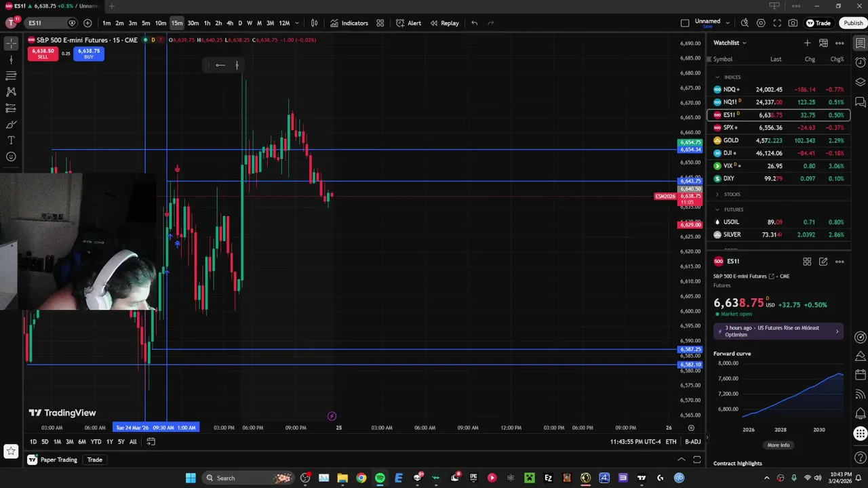Add symbol to compare with plus icon

click(87, 23)
